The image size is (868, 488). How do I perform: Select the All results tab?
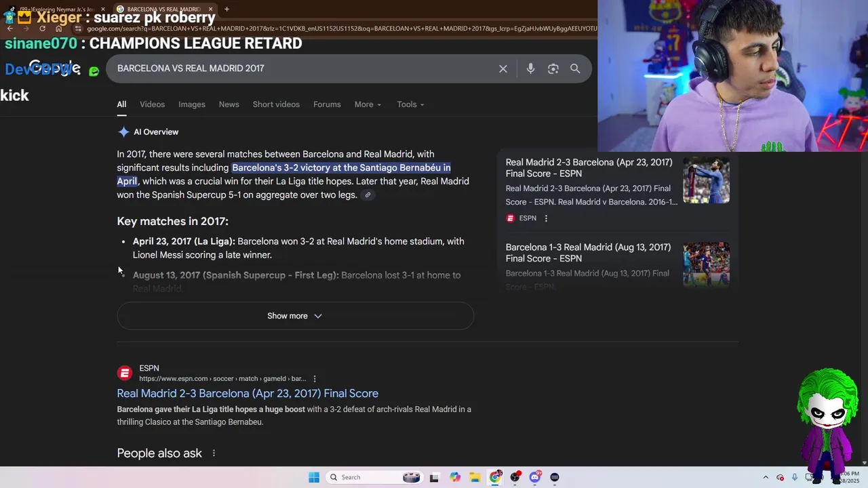[x=121, y=104]
